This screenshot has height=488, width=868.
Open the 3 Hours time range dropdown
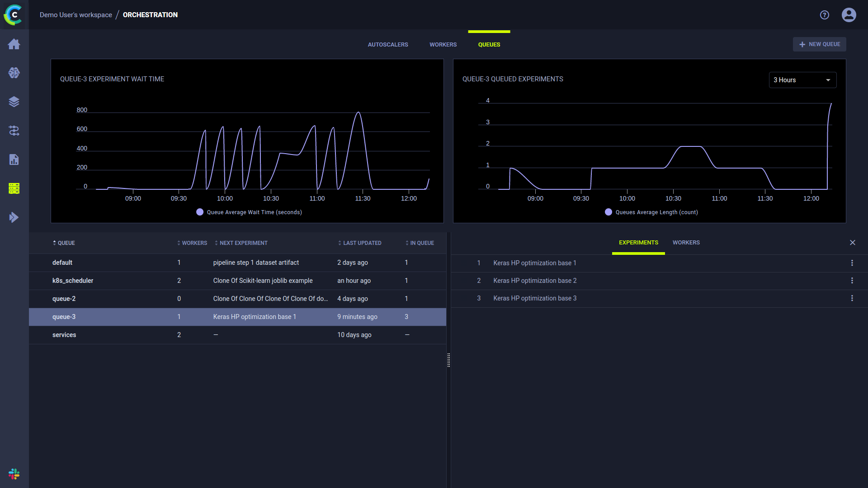[x=802, y=80]
